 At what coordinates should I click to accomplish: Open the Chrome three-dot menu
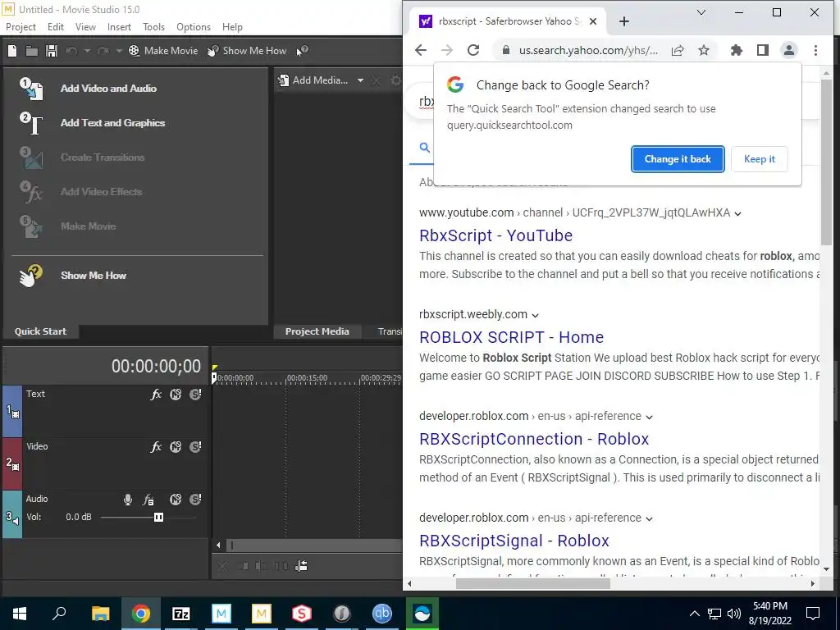pyautogui.click(x=815, y=50)
